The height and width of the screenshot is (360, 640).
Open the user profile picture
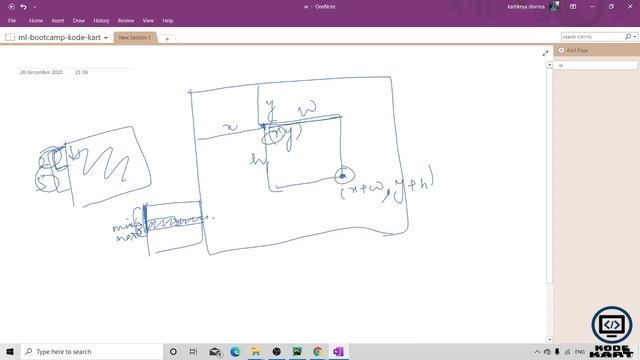554,7
